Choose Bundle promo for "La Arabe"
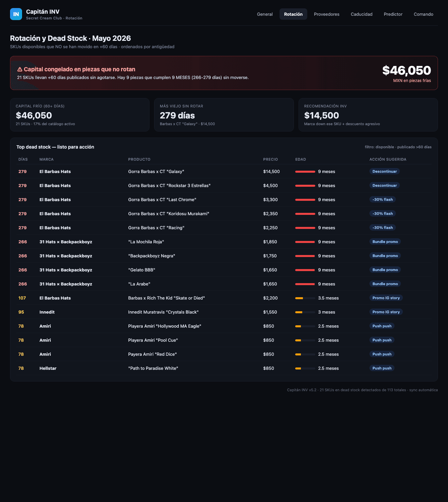The image size is (448, 502). point(385,284)
